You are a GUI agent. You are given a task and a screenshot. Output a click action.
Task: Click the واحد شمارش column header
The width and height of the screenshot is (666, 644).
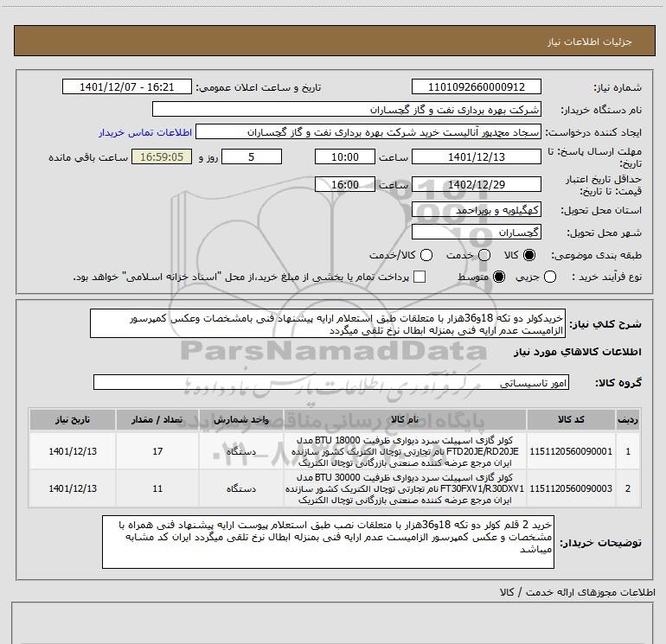241,419
